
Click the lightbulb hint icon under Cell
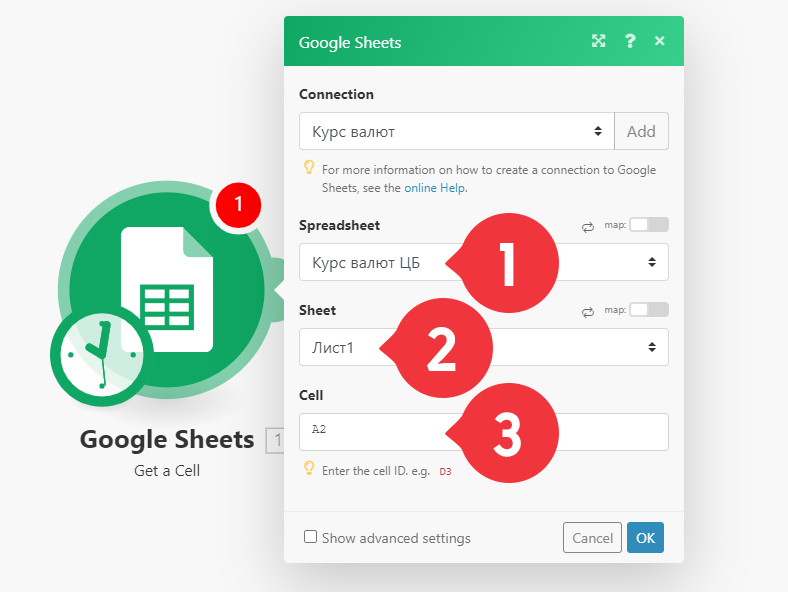(309, 468)
